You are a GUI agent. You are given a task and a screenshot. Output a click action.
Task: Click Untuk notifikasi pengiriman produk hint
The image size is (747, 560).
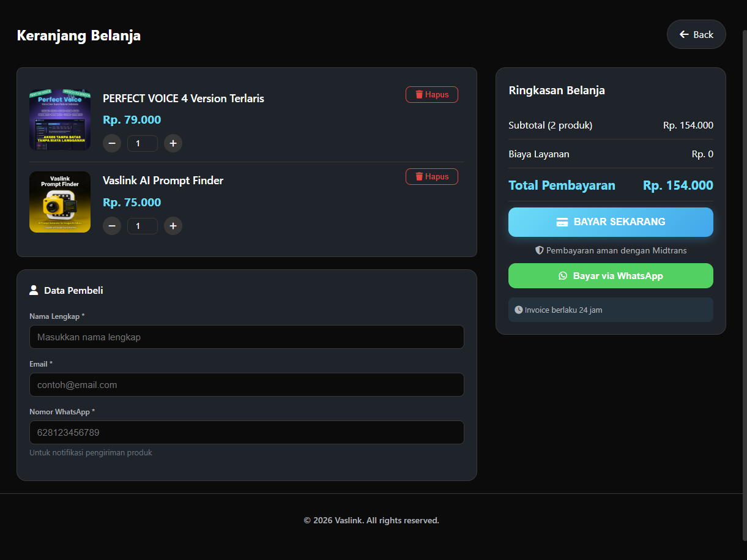pos(91,453)
